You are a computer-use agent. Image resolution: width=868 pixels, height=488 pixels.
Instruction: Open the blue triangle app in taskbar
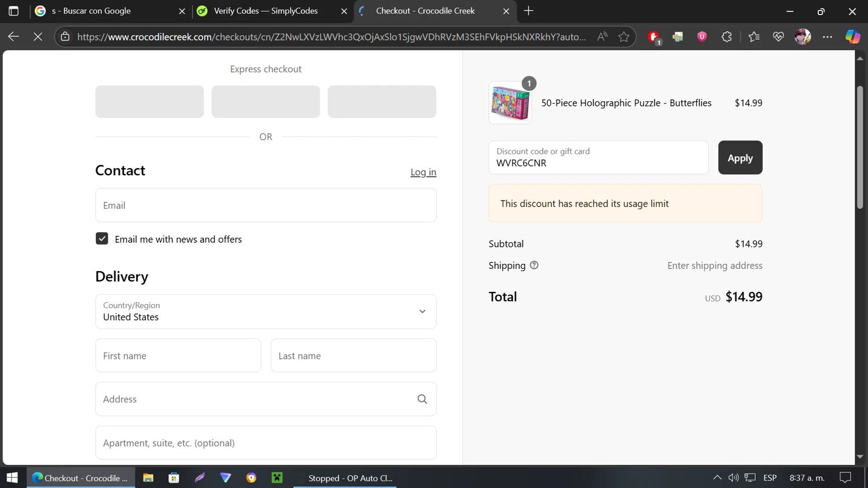point(226,478)
